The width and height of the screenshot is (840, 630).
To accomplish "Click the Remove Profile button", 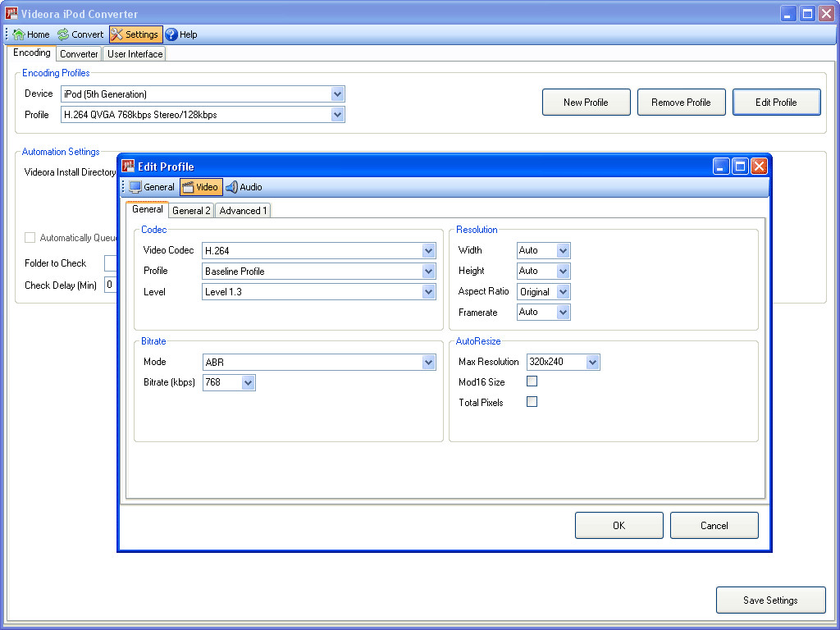I will (681, 103).
